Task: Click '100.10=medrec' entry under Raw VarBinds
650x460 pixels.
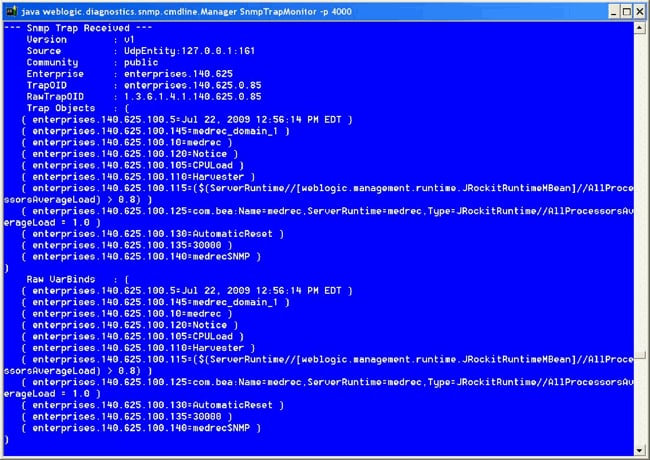Action: pyautogui.click(x=127, y=314)
